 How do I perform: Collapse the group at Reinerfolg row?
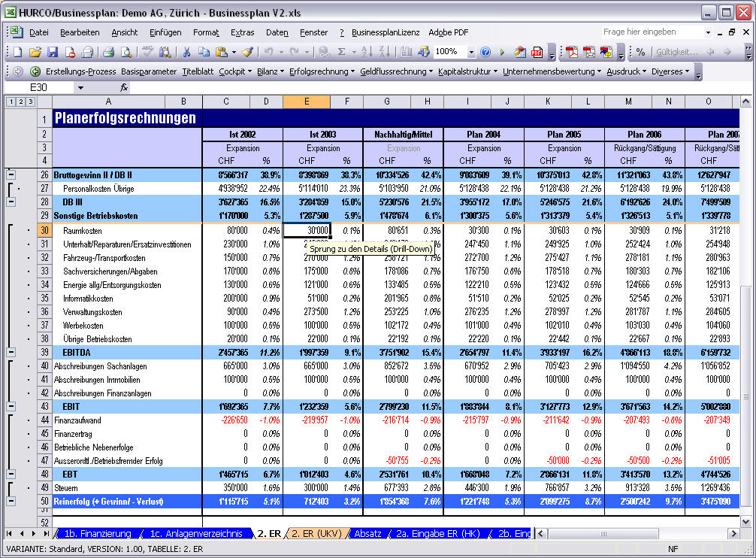11,501
